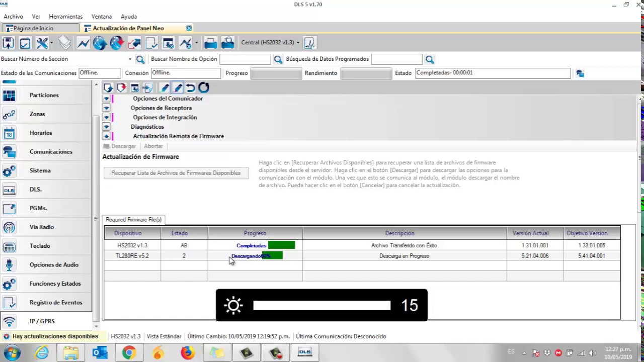Open Particiones in the sidebar

tap(46, 95)
